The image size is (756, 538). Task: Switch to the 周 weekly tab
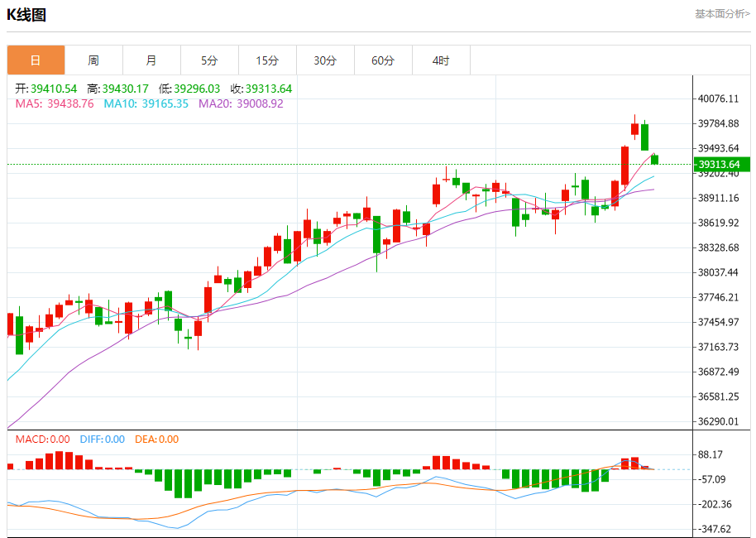click(x=93, y=60)
